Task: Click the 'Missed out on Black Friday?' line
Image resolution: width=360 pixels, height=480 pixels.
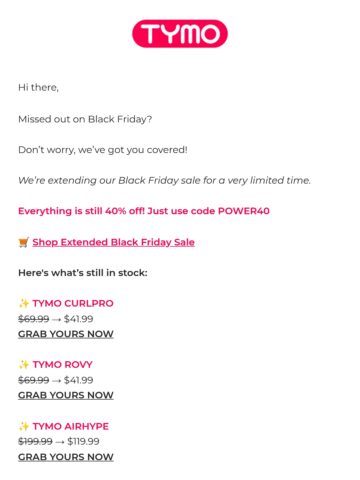Action: coord(85,119)
